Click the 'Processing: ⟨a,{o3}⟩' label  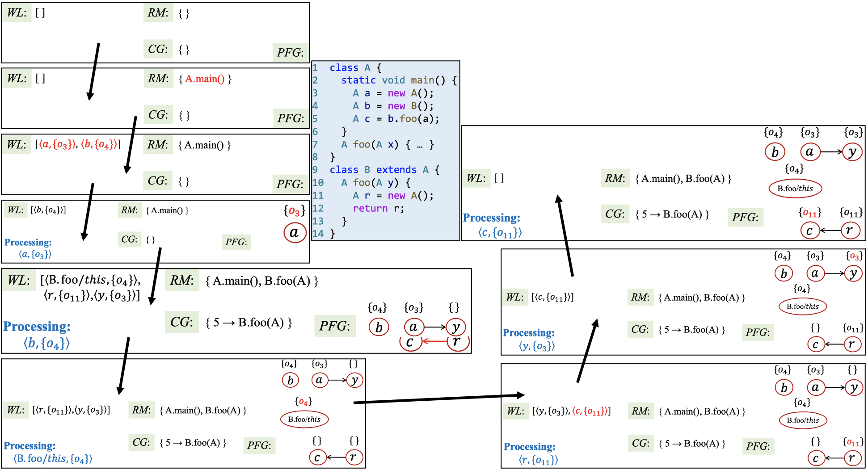point(29,248)
